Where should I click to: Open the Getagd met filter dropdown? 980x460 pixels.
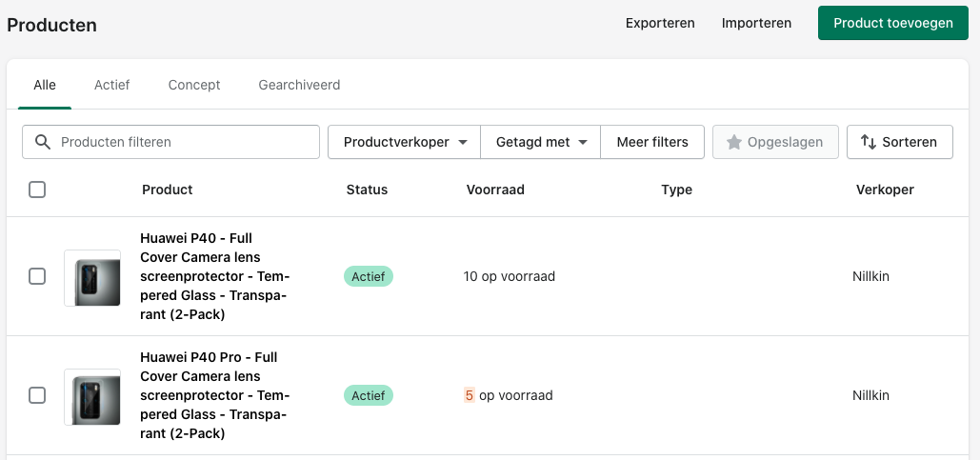coord(541,142)
